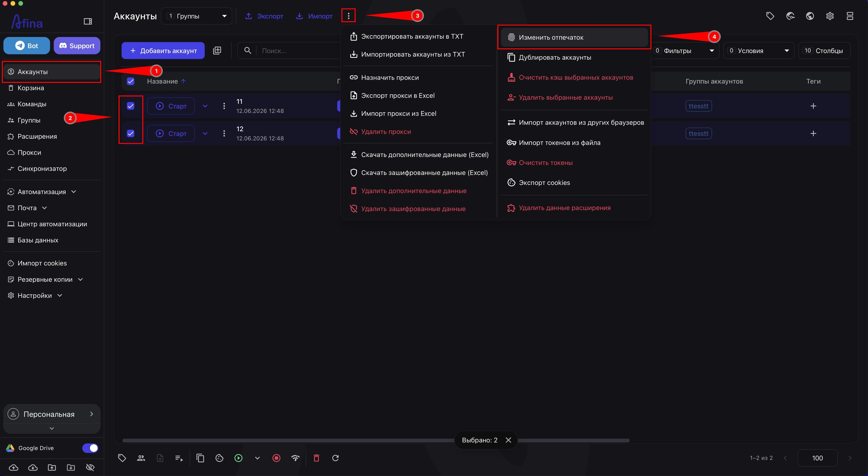The image size is (868, 476).
Task: Open the Условия dropdown
Action: pyautogui.click(x=759, y=51)
